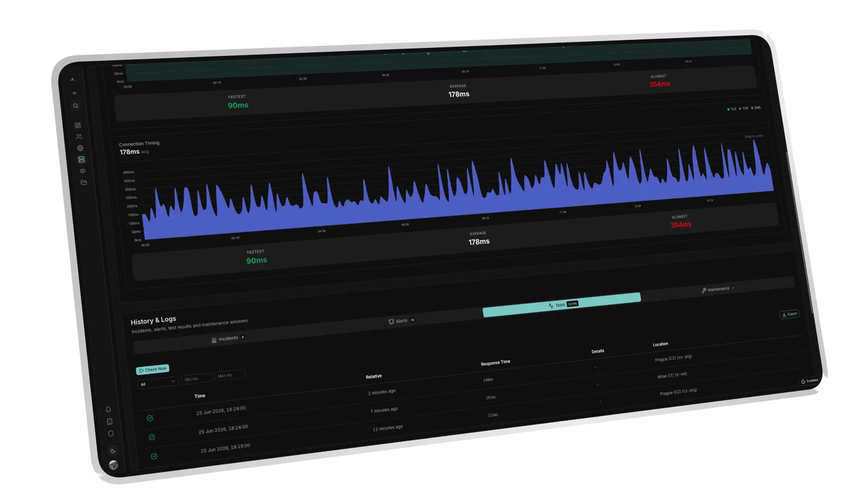
Task: Click the 140ms response time value
Action: point(488,380)
